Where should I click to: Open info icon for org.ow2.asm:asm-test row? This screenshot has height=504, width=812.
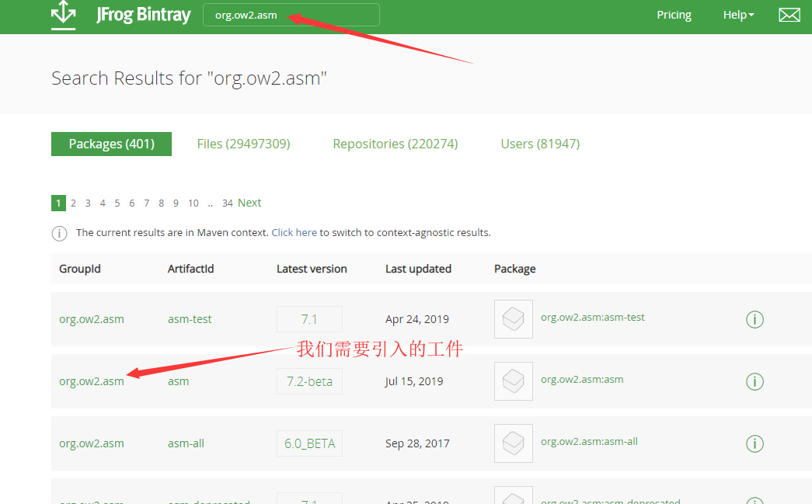754,319
